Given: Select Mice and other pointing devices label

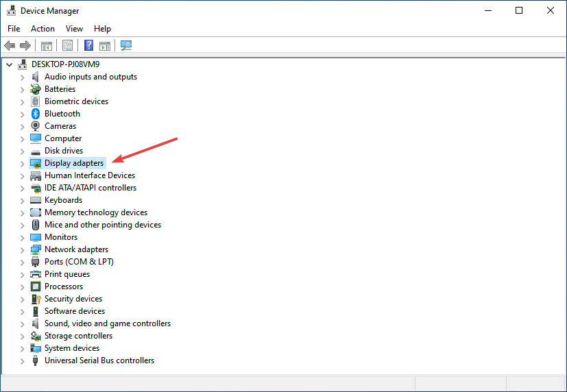Looking at the screenshot, I should pyautogui.click(x=103, y=225).
